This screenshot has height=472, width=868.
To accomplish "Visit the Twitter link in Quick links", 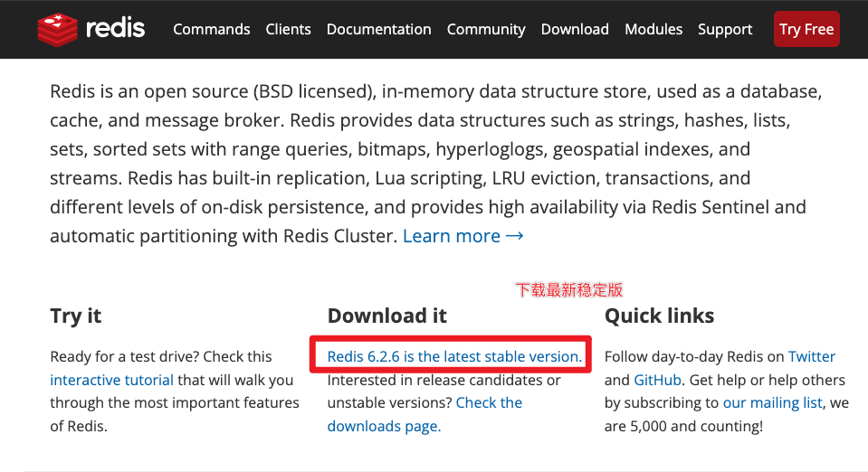I will [x=812, y=356].
